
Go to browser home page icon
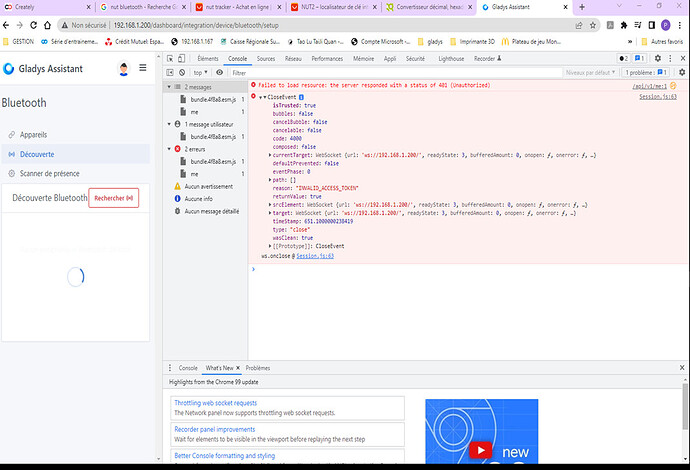point(47,26)
